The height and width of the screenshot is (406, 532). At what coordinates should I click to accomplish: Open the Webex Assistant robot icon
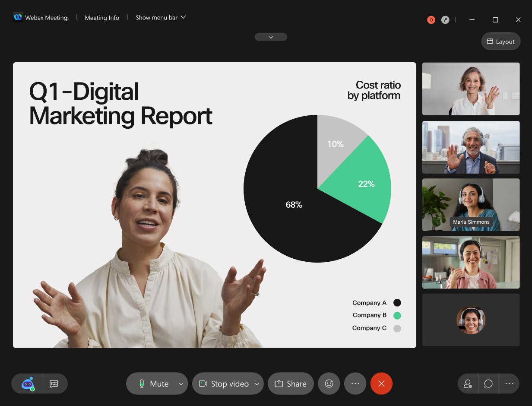coord(27,384)
